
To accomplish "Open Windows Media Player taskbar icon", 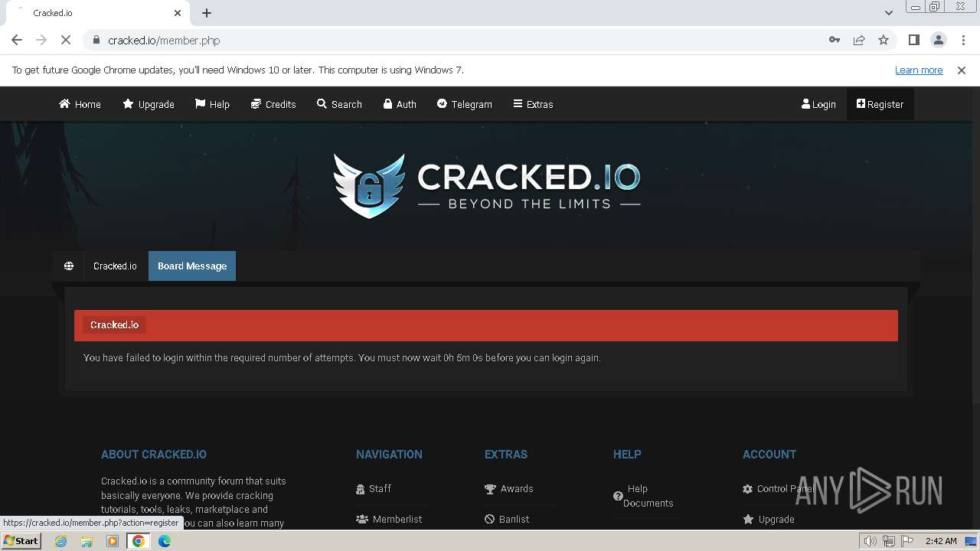I will tap(113, 541).
